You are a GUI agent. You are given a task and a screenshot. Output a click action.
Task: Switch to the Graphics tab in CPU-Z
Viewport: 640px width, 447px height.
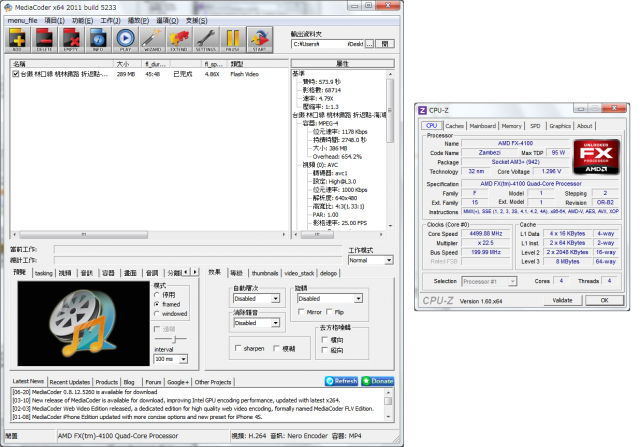coord(560,126)
